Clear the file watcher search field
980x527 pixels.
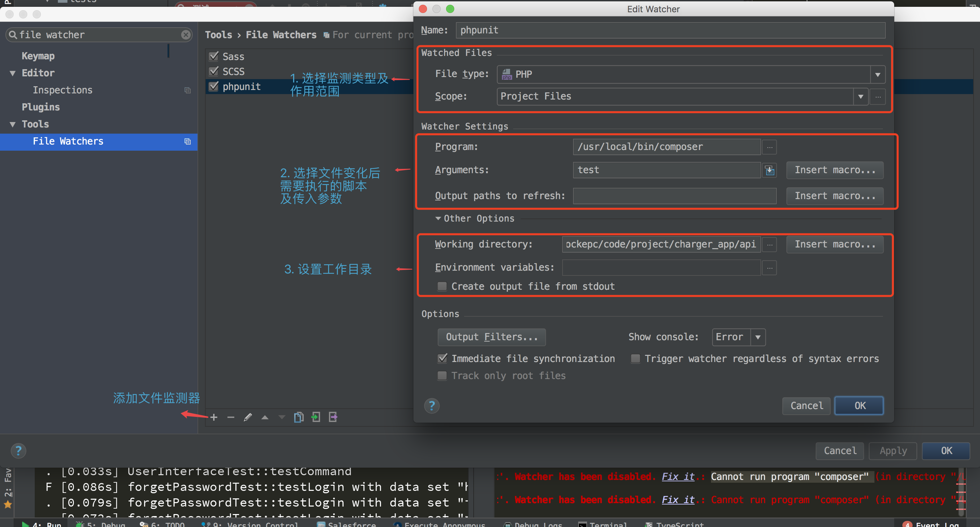[186, 35]
